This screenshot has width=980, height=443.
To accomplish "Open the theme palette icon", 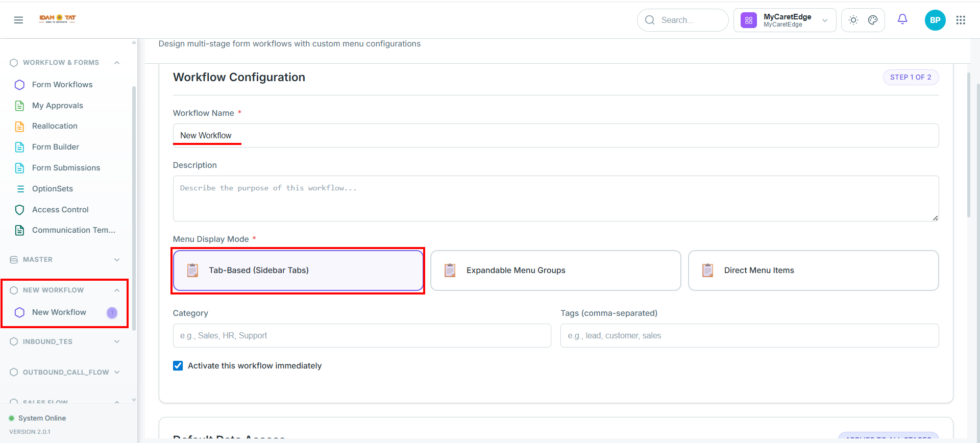I will [873, 20].
